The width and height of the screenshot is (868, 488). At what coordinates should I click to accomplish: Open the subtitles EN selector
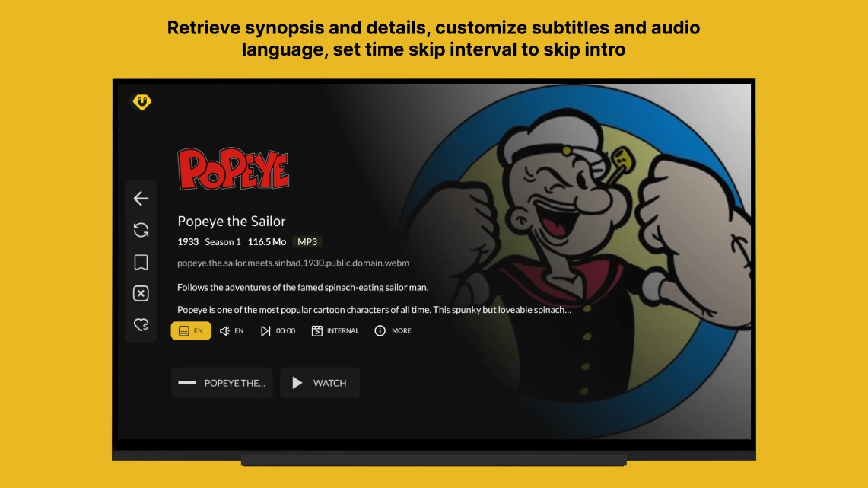(x=191, y=330)
